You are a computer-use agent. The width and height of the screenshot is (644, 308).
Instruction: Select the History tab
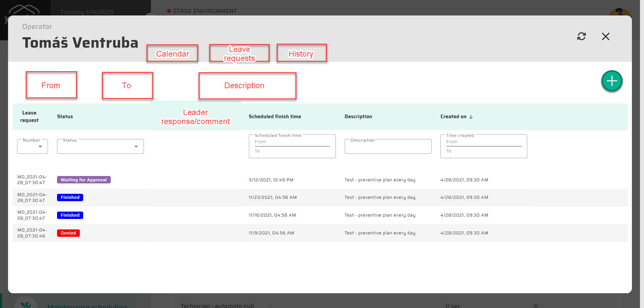point(301,53)
